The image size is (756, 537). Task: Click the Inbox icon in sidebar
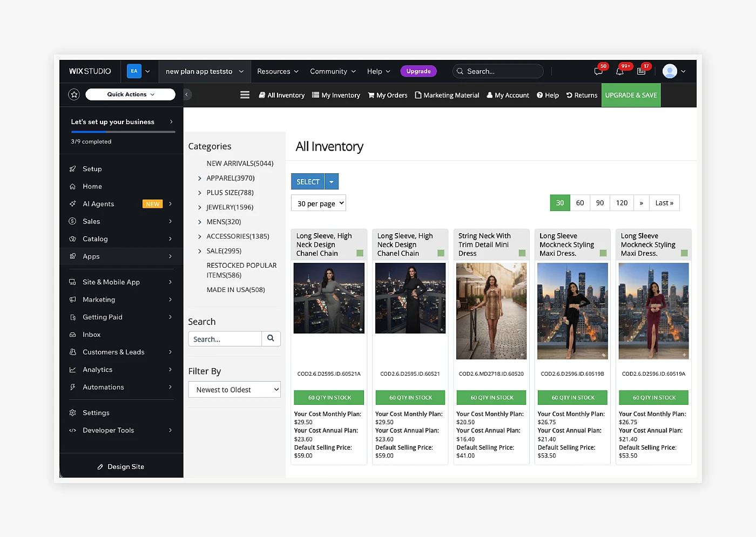[x=73, y=335]
